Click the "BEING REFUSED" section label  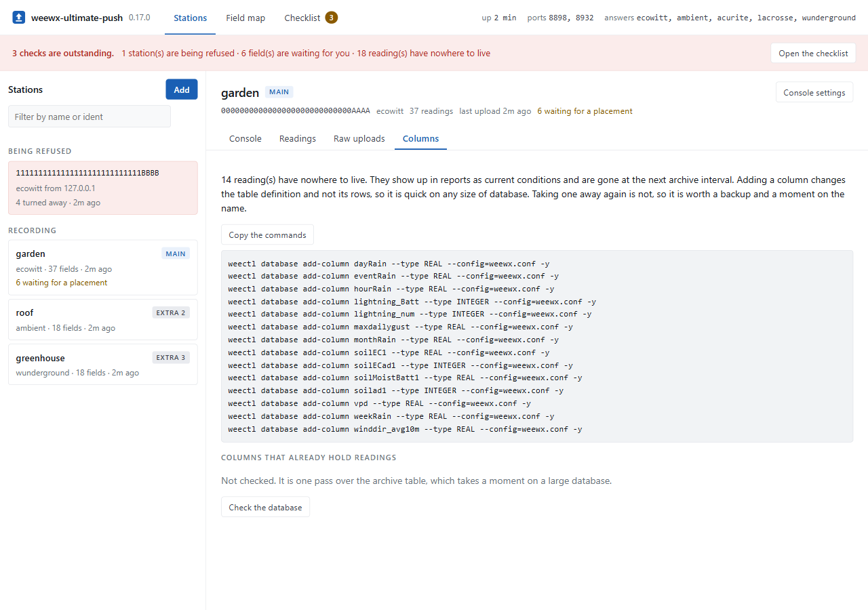pos(40,151)
